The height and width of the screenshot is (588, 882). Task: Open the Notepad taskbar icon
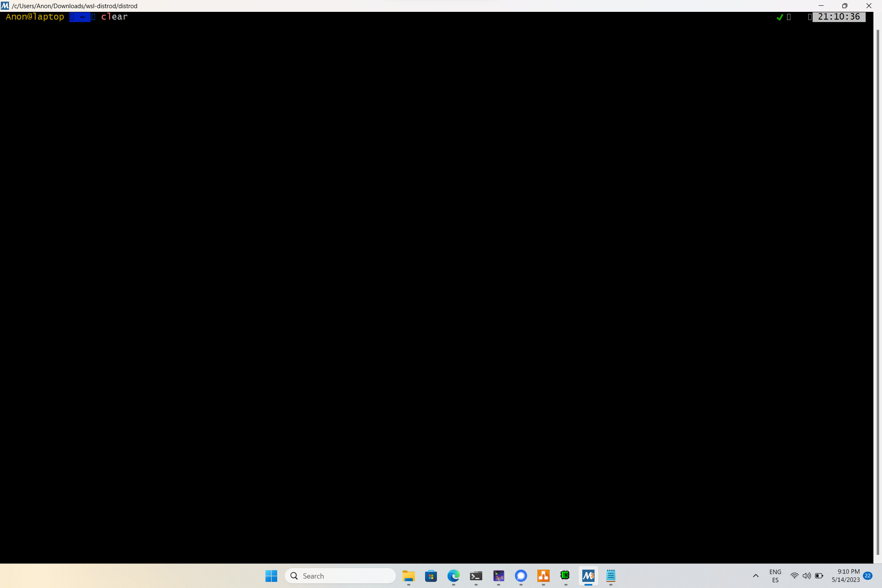611,576
